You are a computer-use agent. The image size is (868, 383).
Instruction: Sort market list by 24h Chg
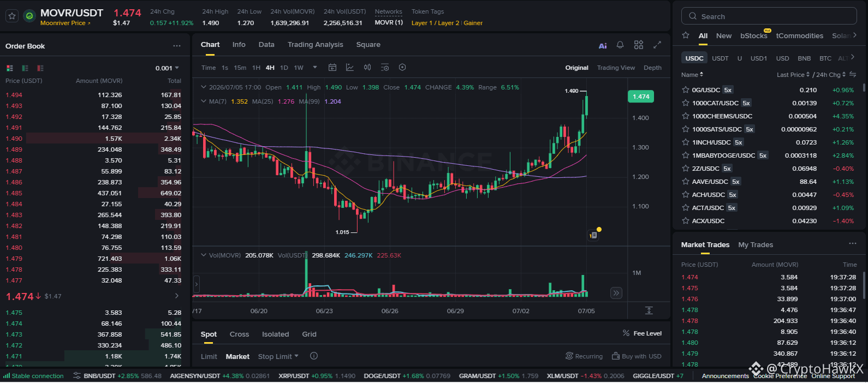click(x=830, y=75)
